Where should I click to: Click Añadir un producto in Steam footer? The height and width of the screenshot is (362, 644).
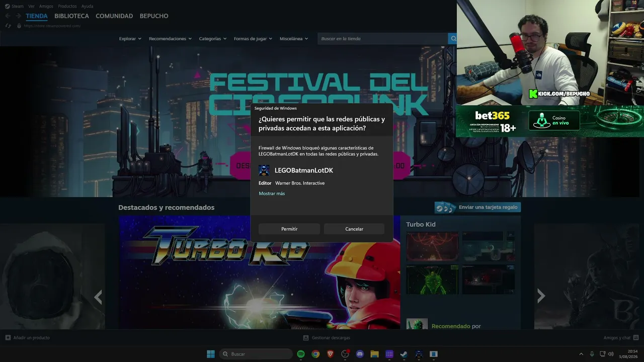click(28, 338)
